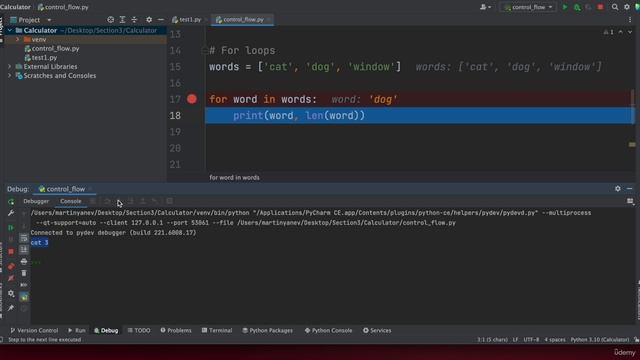Screen dimensions: 640x360
Task: Click Expand All icon in Project panel
Action: click(122, 20)
